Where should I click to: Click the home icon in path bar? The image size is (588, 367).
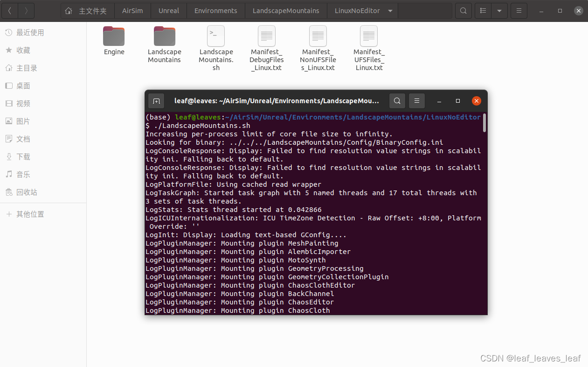[69, 11]
